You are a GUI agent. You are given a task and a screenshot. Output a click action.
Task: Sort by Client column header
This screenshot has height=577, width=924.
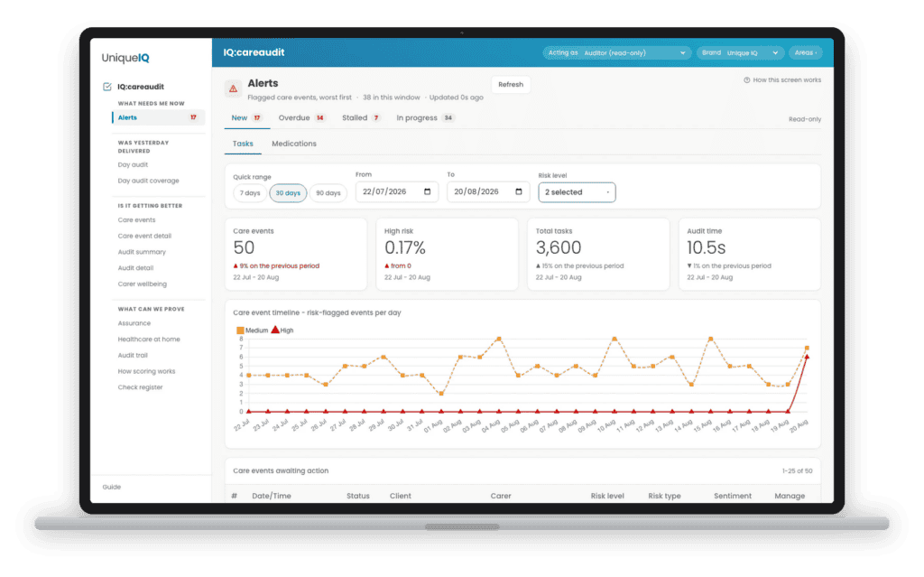coord(401,496)
